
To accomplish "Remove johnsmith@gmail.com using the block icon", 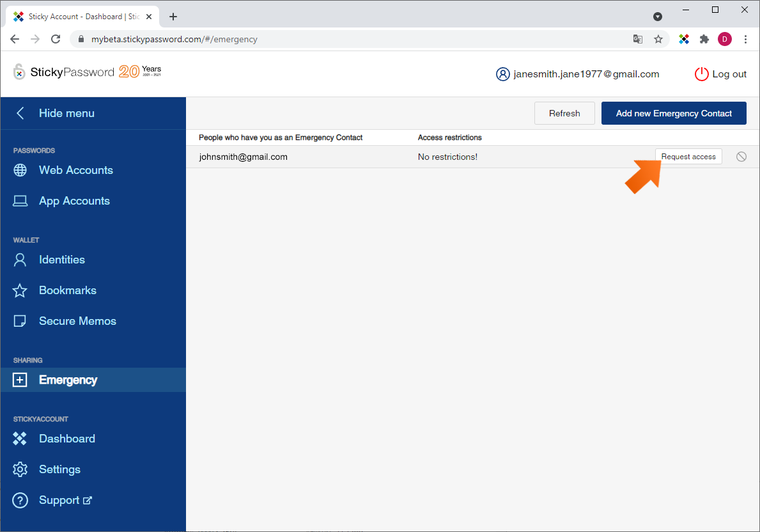I will click(x=741, y=157).
